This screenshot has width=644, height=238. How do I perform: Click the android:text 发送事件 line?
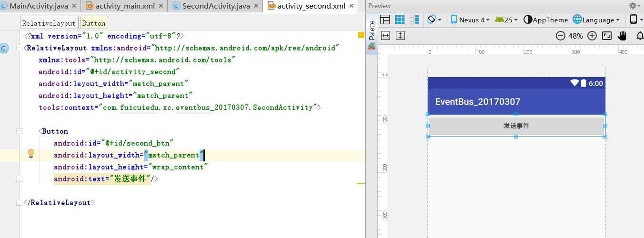[106, 178]
